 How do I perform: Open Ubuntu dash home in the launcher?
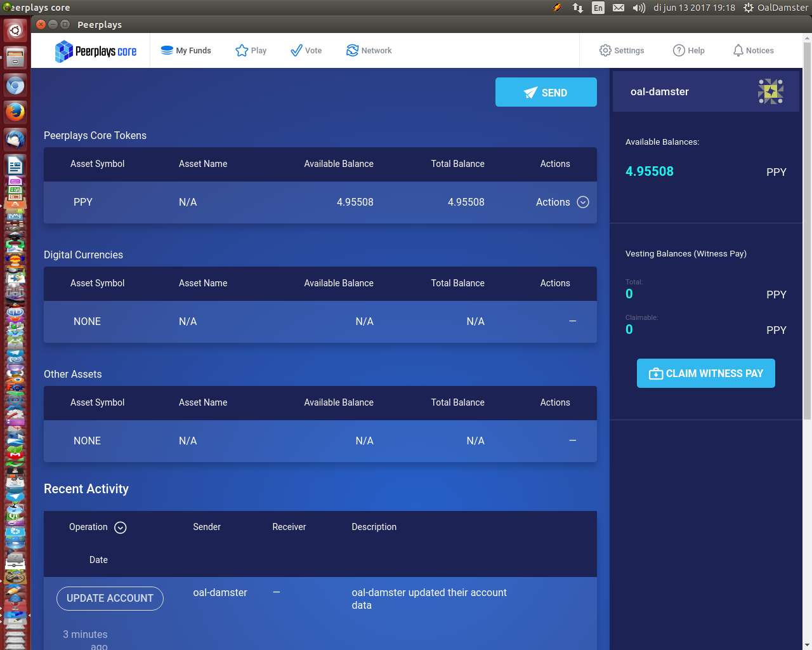15,30
